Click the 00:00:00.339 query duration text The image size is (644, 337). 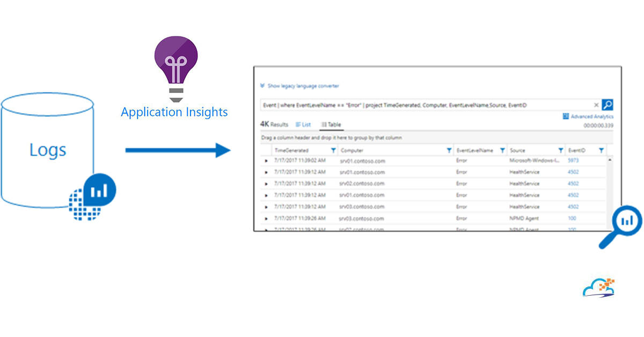coord(598,126)
